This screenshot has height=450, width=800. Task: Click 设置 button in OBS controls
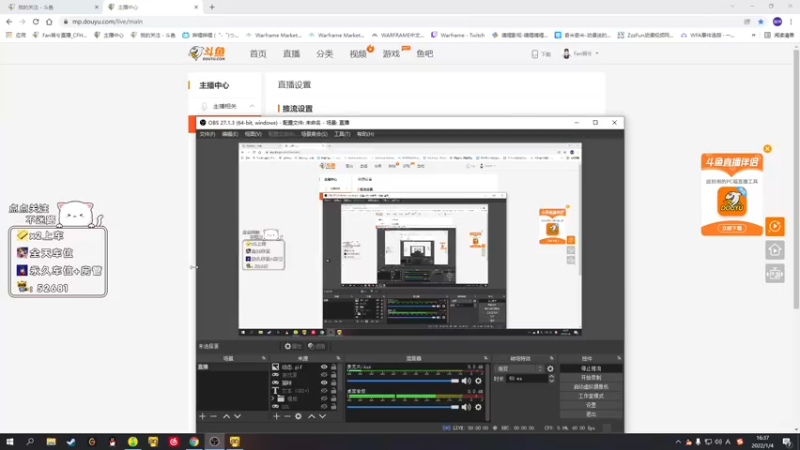click(x=591, y=405)
